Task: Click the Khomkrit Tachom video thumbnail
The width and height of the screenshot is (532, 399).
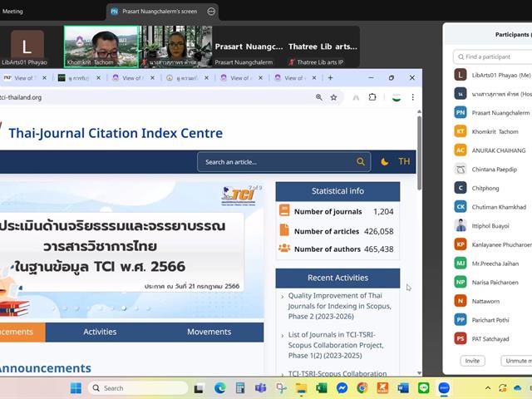Action: 101,47
